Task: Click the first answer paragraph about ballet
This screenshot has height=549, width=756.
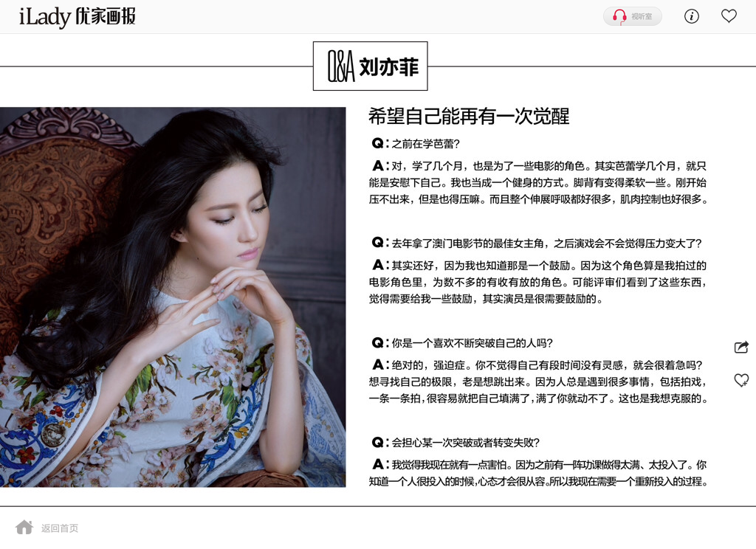Action: click(x=538, y=183)
